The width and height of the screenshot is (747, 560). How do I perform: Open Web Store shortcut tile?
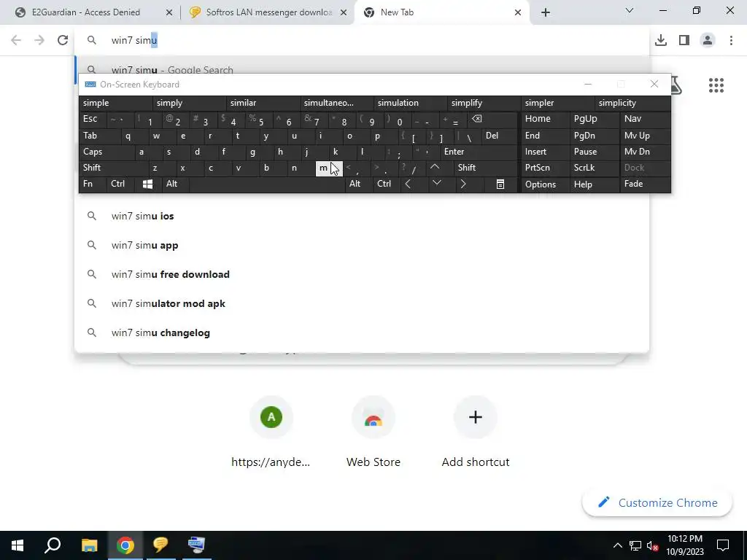point(373,432)
